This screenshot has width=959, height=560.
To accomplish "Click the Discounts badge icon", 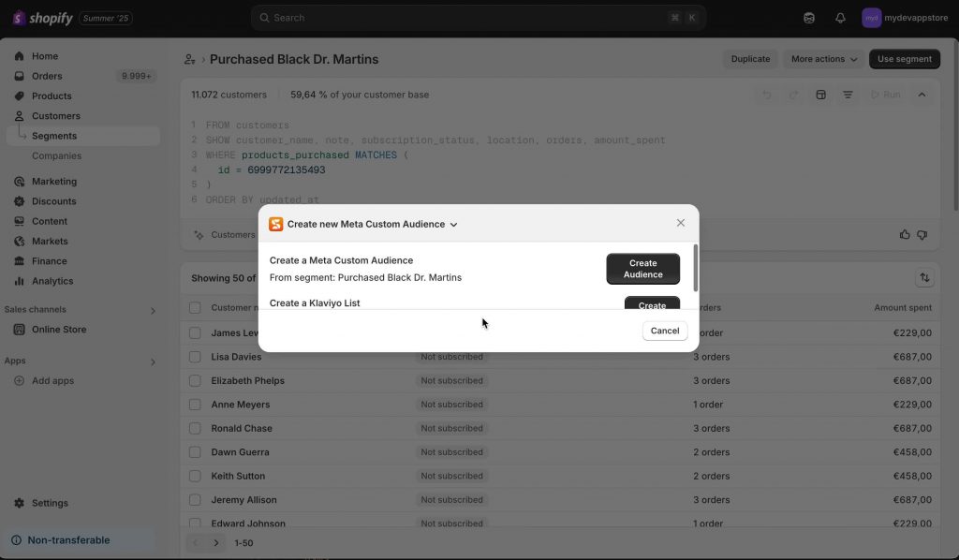I will click(x=19, y=201).
